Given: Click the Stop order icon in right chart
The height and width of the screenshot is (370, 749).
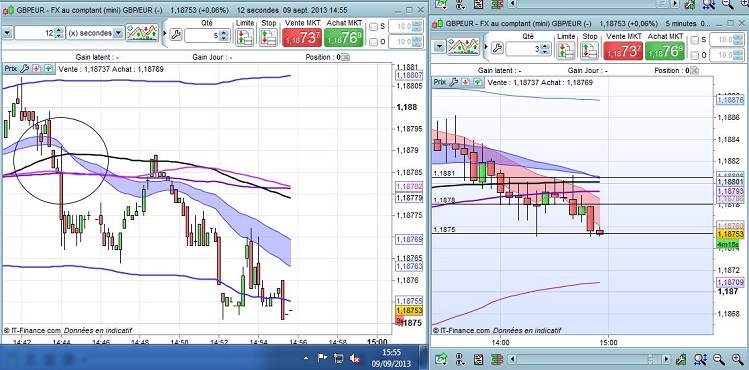Looking at the screenshot, I should pyautogui.click(x=589, y=51).
